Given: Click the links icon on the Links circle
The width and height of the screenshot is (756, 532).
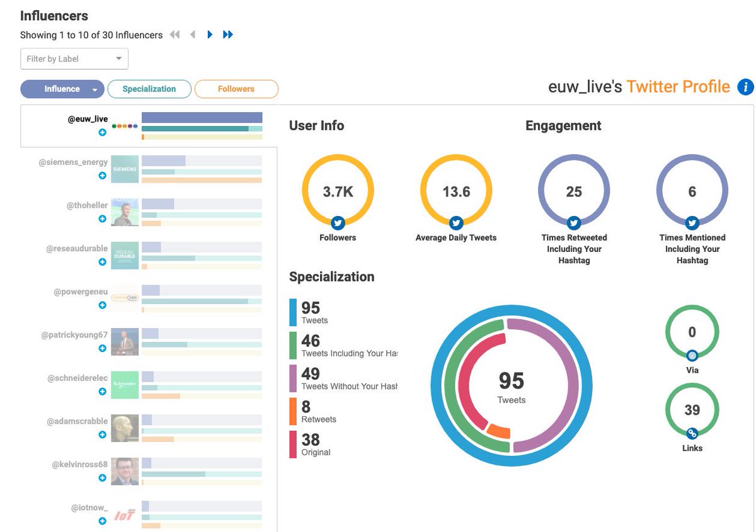Looking at the screenshot, I should click(692, 433).
